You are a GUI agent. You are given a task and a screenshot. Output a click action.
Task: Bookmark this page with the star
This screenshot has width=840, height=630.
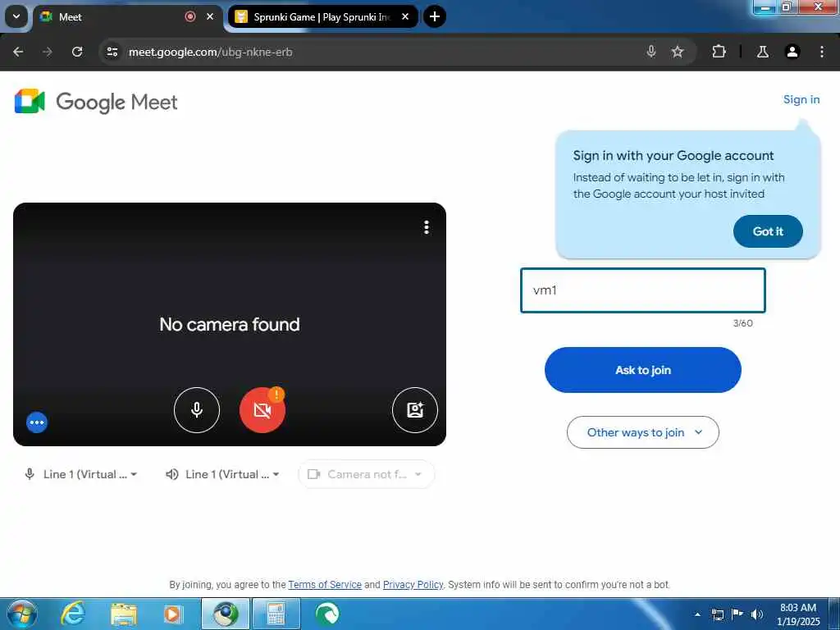click(x=677, y=52)
